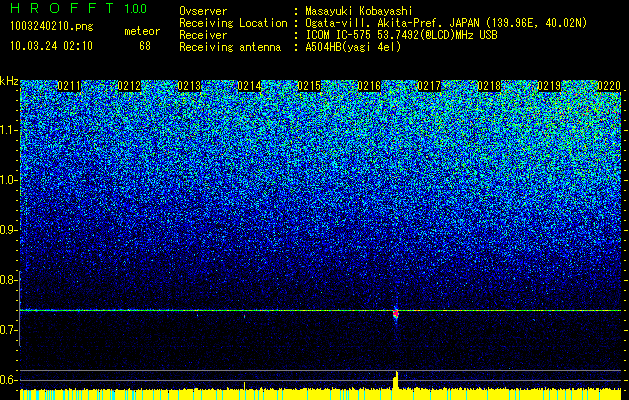The height and width of the screenshot is (400, 629).
Task: Click the 0215 time marker
Action: coord(309,86)
